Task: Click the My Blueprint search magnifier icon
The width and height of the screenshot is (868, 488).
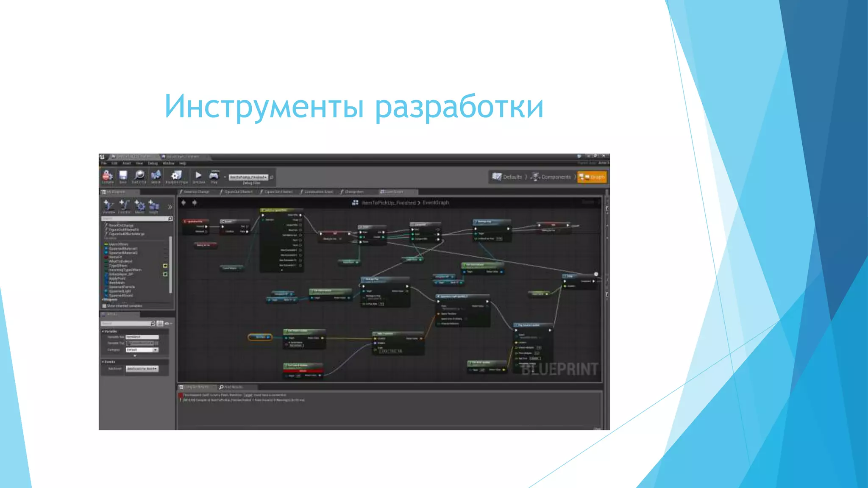Action: click(170, 219)
